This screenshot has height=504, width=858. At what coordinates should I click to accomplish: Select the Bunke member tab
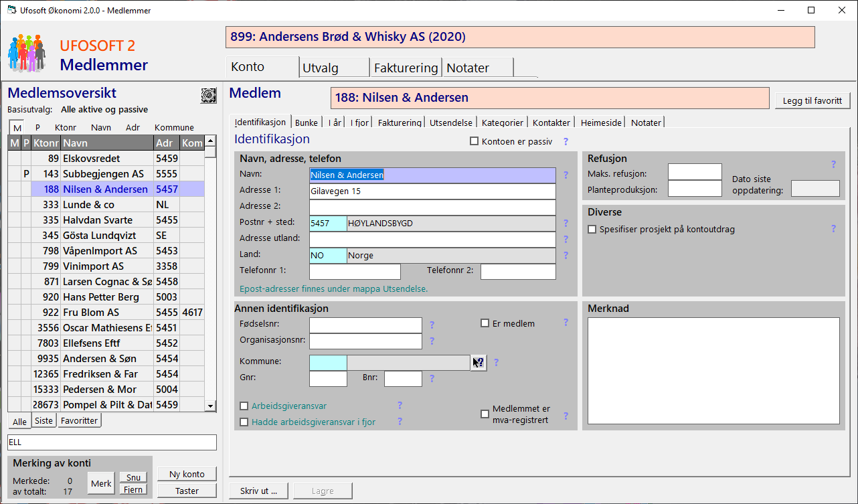click(307, 122)
